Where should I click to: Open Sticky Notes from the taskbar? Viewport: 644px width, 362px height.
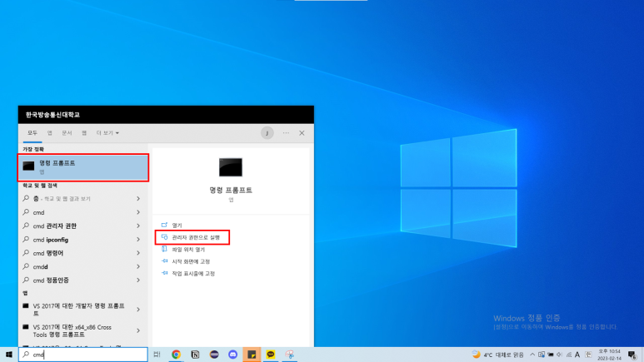pos(252,355)
